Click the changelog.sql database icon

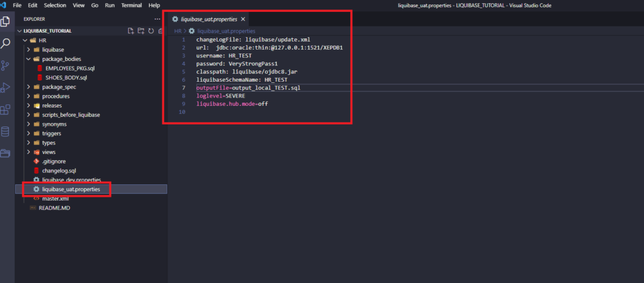coord(36,170)
